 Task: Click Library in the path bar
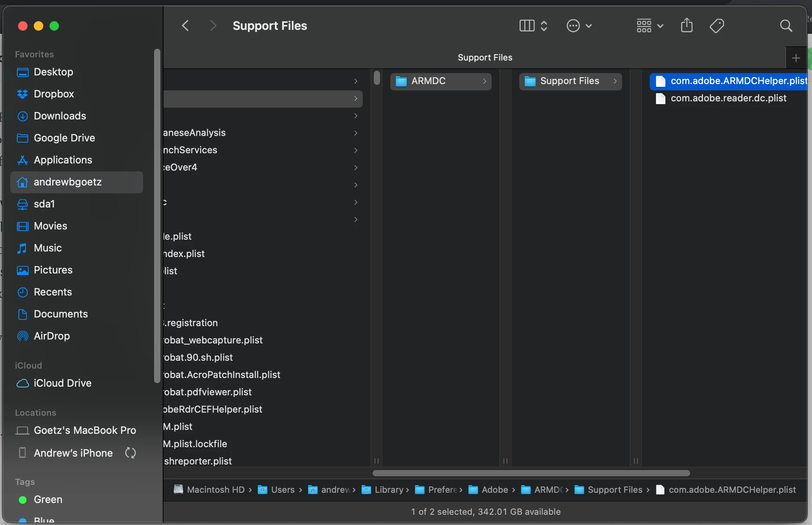(389, 490)
